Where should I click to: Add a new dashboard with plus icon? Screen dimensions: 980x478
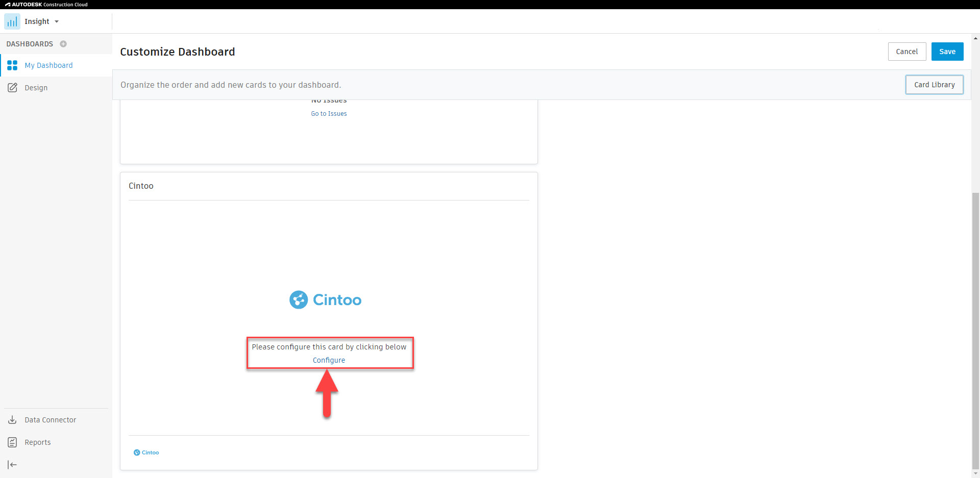click(x=63, y=44)
